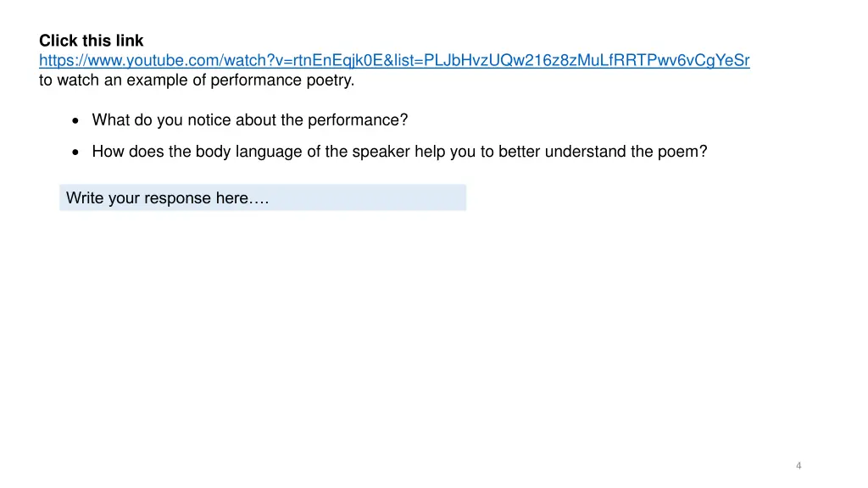
Task: Click the sentence 'to watch an example of performance poetry.'
Action: tap(197, 80)
